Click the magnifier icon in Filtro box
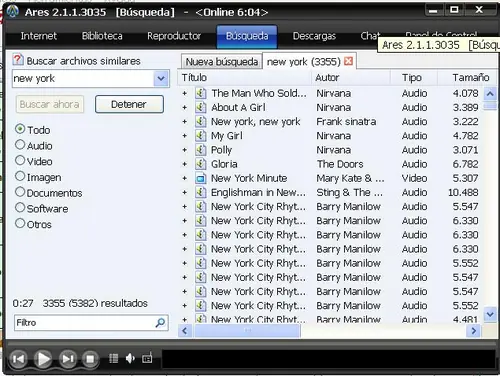The width and height of the screenshot is (500, 376). (x=160, y=322)
